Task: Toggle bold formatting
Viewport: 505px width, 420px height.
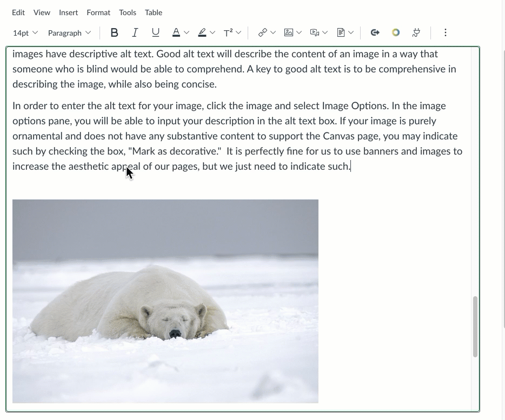Action: (114, 32)
